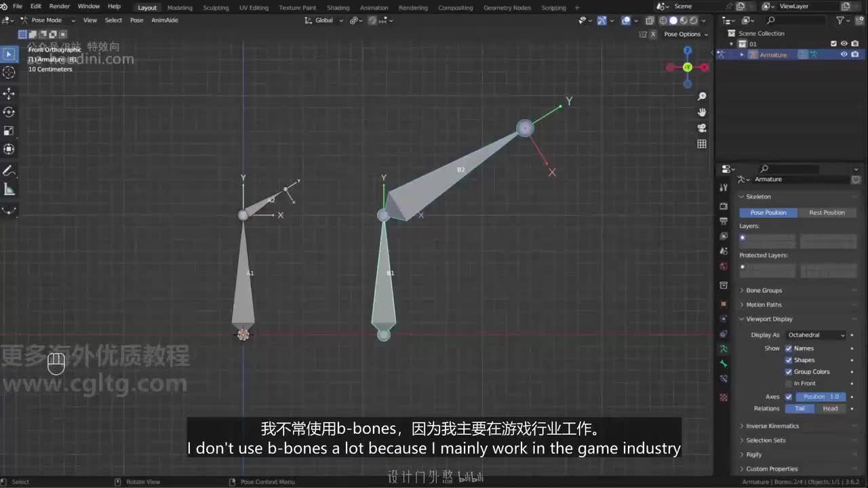Click Rest Position button
This screenshot has height=488, width=868.
pos(827,212)
